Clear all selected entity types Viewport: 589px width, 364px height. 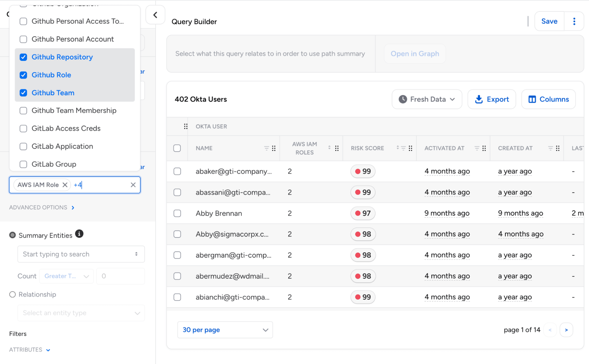(x=133, y=185)
